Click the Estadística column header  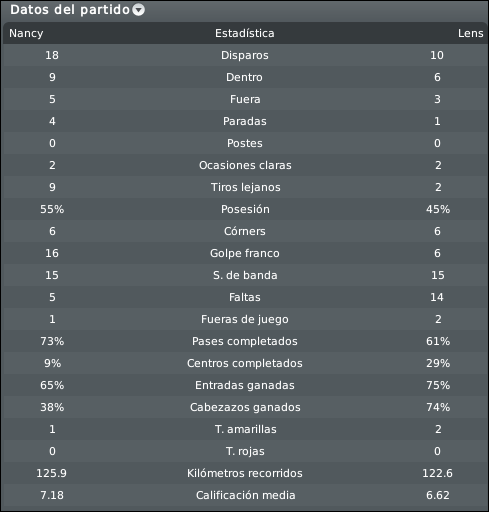click(245, 33)
